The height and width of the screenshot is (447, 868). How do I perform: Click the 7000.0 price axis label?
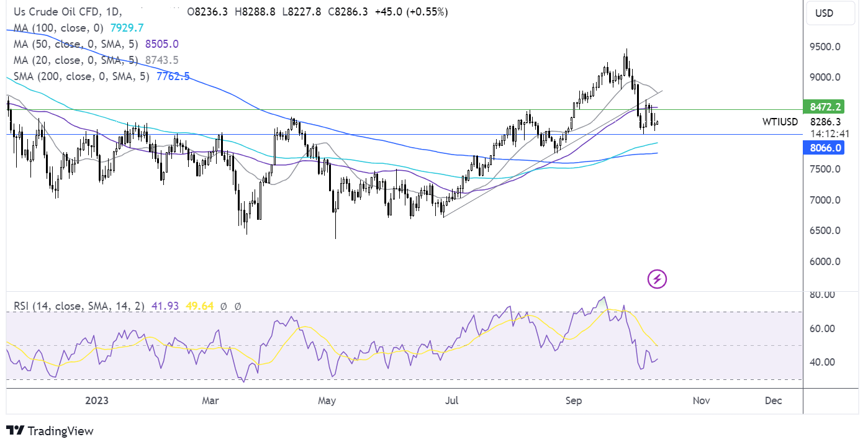pos(825,200)
